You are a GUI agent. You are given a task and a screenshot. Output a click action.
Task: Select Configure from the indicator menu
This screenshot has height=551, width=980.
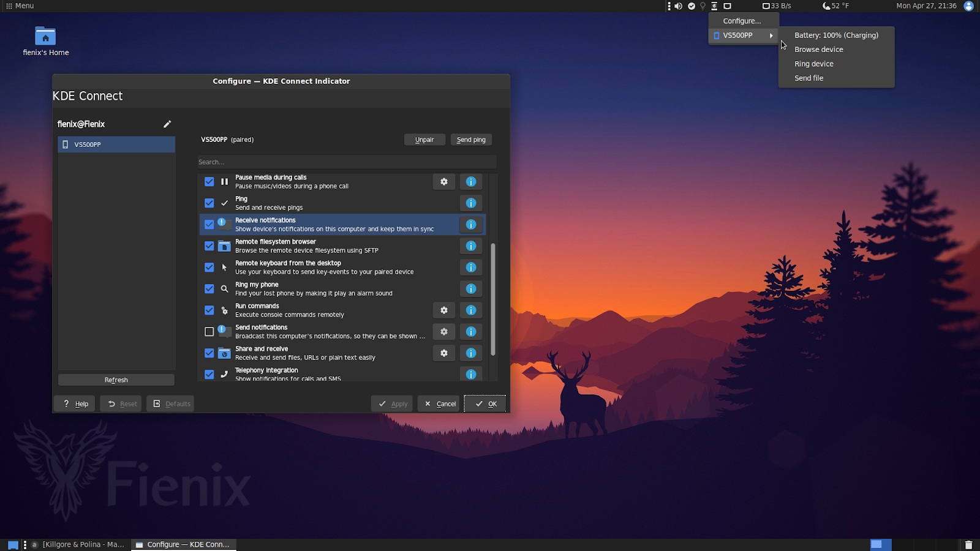(741, 20)
